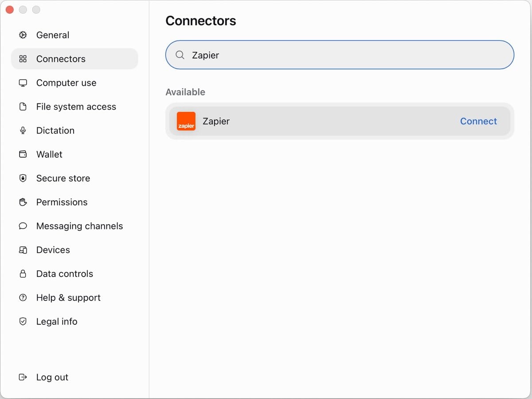Click the Connectors page heading
Viewport: 532px width, 399px height.
pos(201,21)
